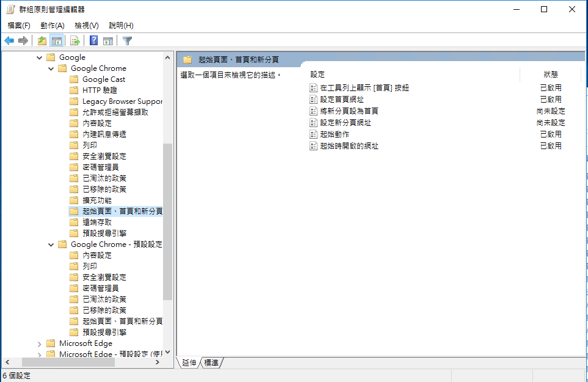Click the 遠端存取 folder icon
588x382 pixels.
pos(74,222)
